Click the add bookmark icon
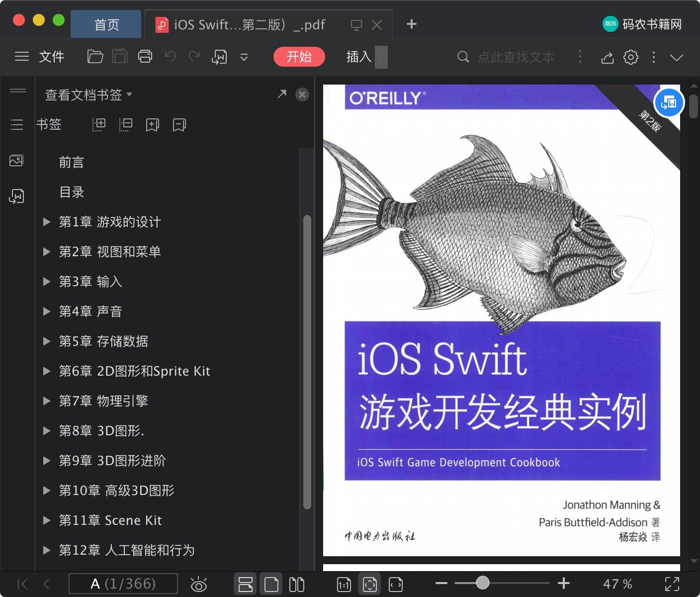Image resolution: width=700 pixels, height=597 pixels. pos(152,124)
